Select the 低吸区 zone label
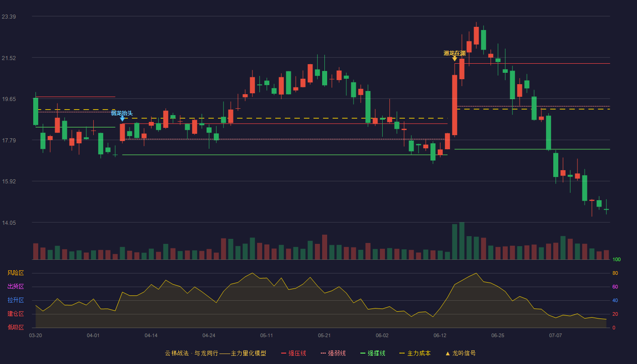 tap(15, 328)
